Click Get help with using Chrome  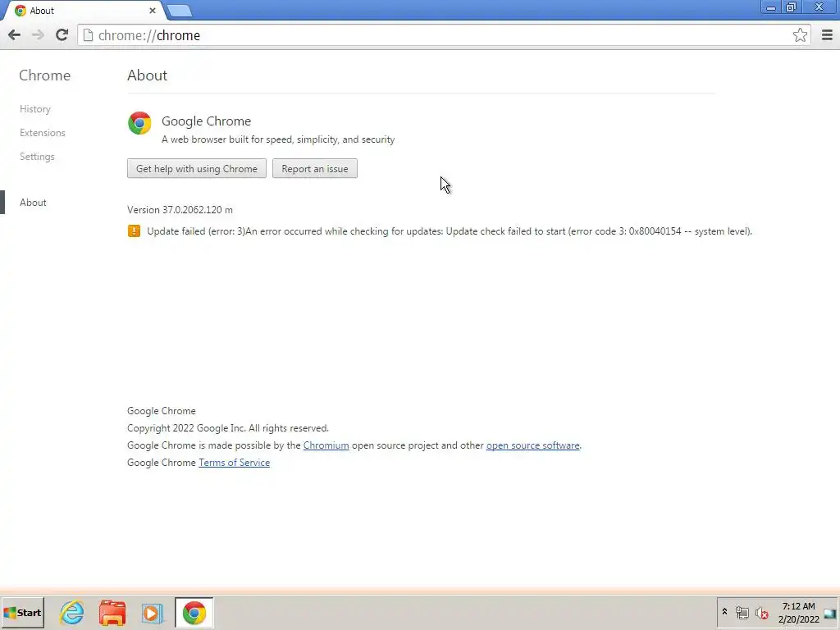point(197,169)
